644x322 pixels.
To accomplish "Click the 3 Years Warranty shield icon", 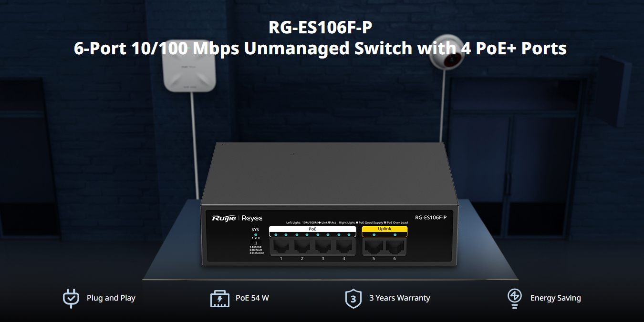I will tap(353, 299).
